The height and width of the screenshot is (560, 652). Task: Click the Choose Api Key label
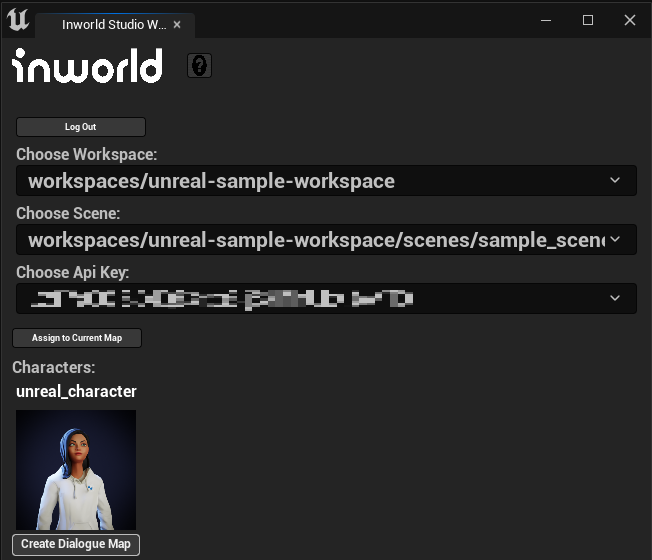coord(73,272)
